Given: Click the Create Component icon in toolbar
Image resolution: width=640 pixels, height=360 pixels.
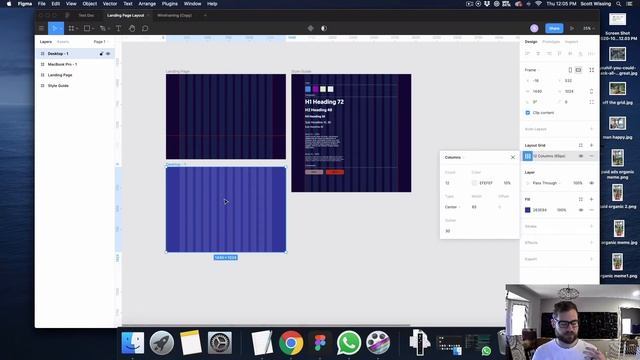Looking at the screenshot, I should pyautogui.click(x=311, y=29).
